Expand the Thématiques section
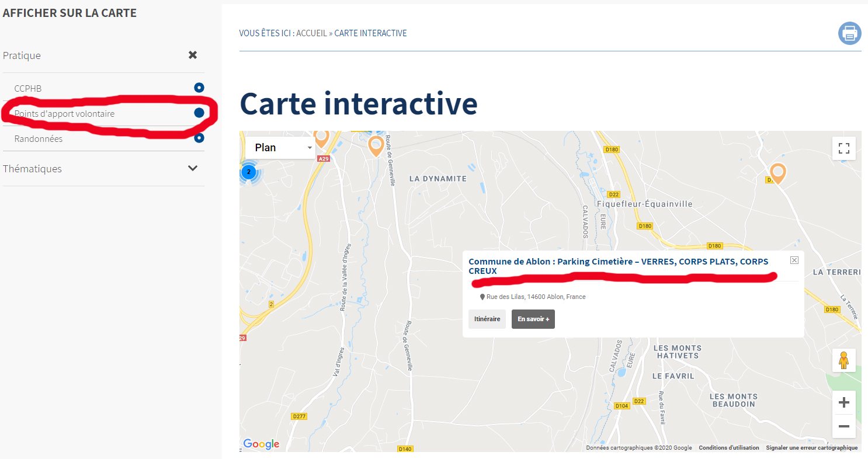 (x=193, y=168)
